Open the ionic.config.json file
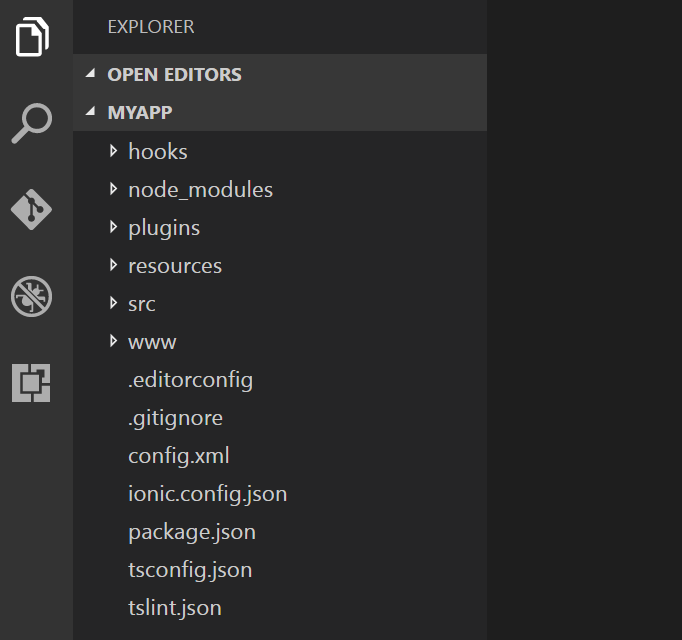 tap(207, 494)
